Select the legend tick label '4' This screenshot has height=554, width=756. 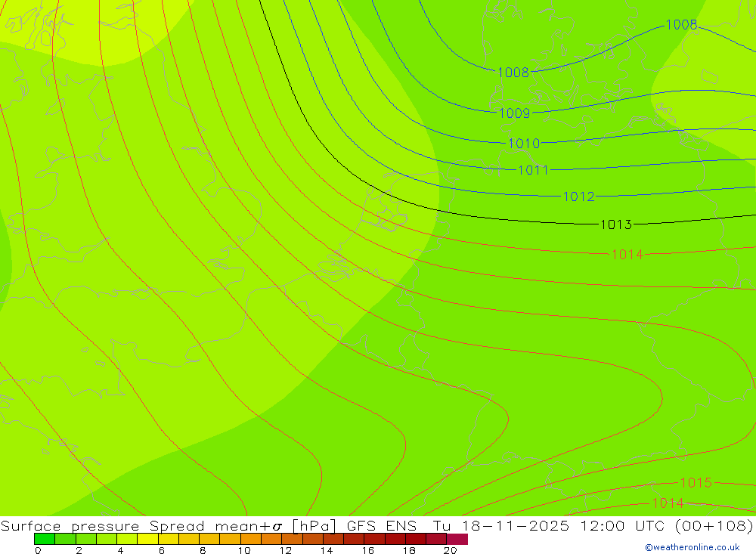tap(120, 550)
